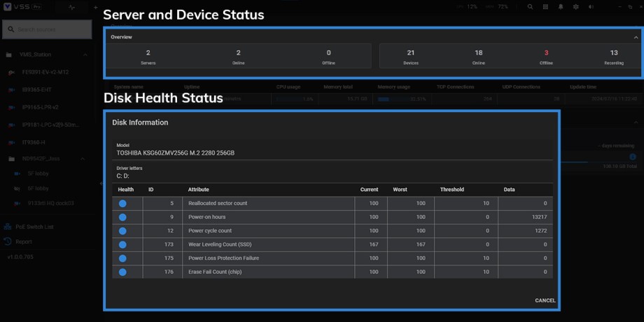Viewport: 644px width, 322px height.
Task: Open settings gear in top bar
Action: 576,7
